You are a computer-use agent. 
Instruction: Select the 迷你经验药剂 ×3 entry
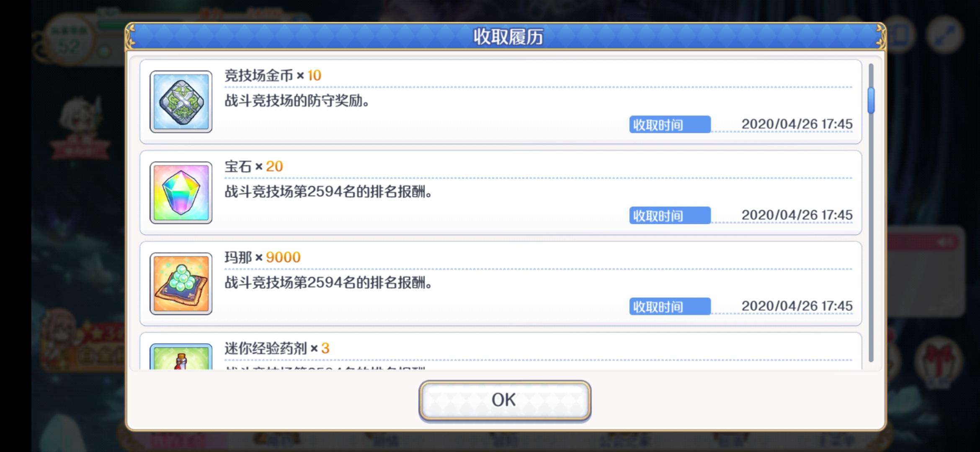(x=500, y=352)
